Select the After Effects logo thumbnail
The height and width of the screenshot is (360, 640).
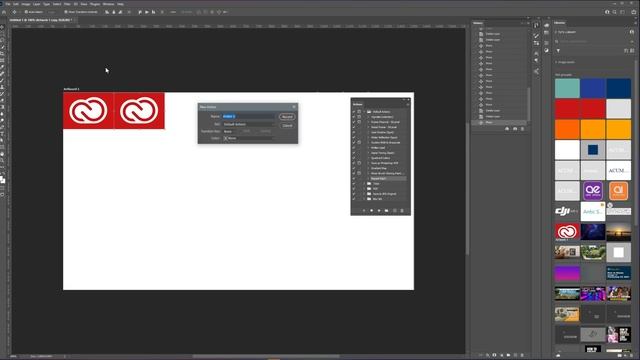(593, 191)
